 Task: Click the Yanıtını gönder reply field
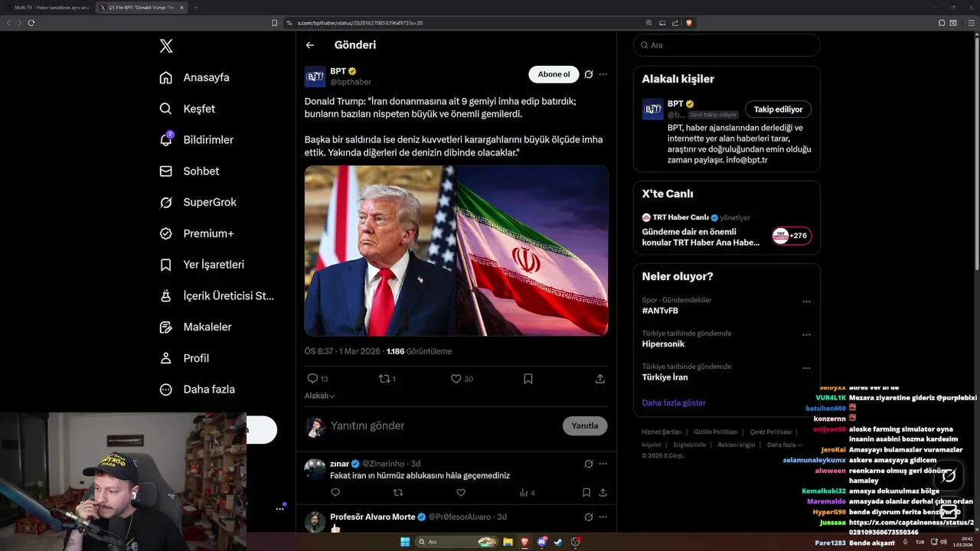(444, 425)
